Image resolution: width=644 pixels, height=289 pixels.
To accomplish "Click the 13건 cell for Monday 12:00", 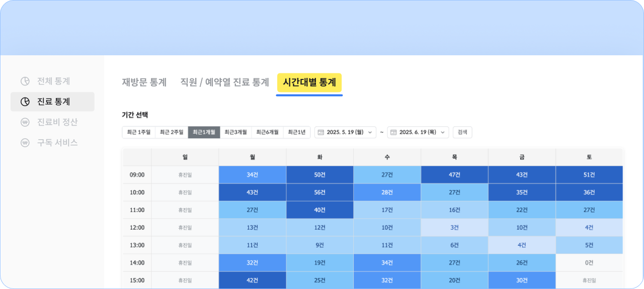I will point(253,228).
